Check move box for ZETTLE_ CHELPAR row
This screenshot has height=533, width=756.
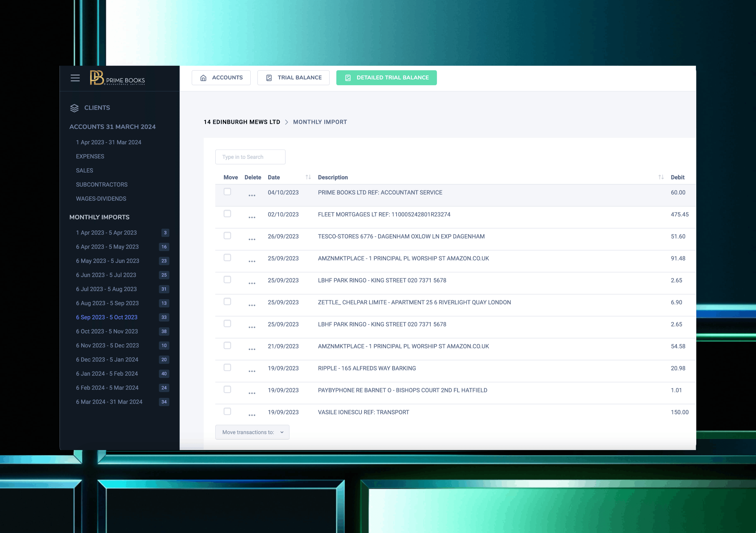point(227,301)
